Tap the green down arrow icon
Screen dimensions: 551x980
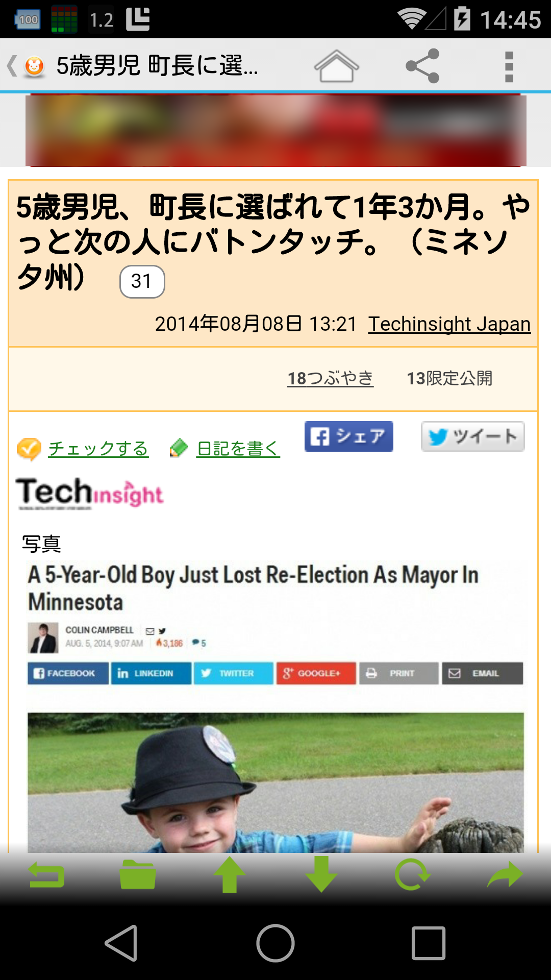click(321, 874)
